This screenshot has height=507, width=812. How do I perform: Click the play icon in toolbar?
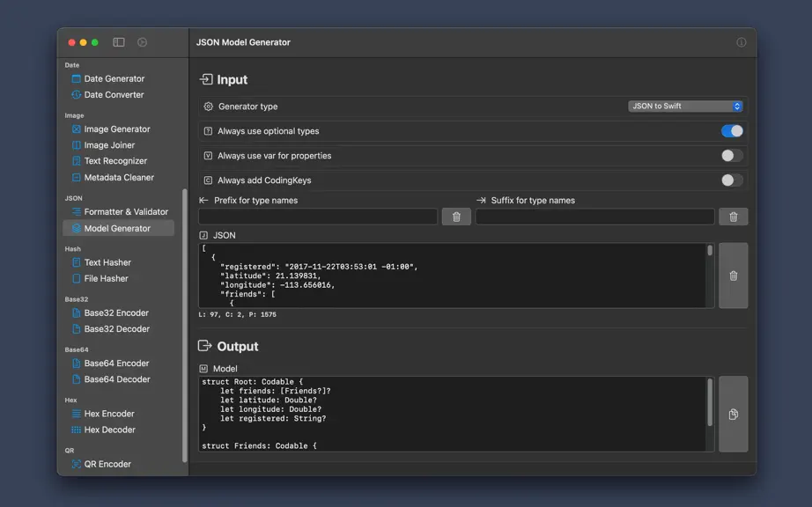click(142, 42)
